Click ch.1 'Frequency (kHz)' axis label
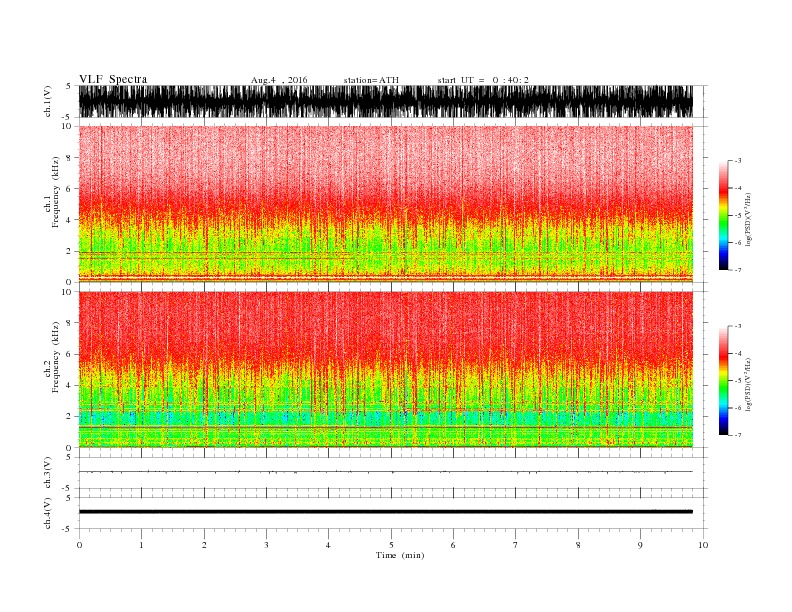 (56, 192)
